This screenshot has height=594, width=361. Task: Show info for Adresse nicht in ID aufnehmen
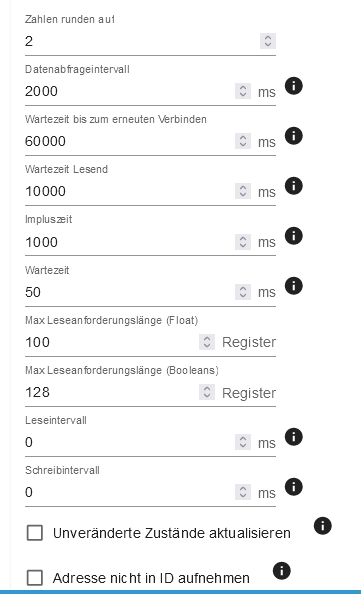coord(281,571)
